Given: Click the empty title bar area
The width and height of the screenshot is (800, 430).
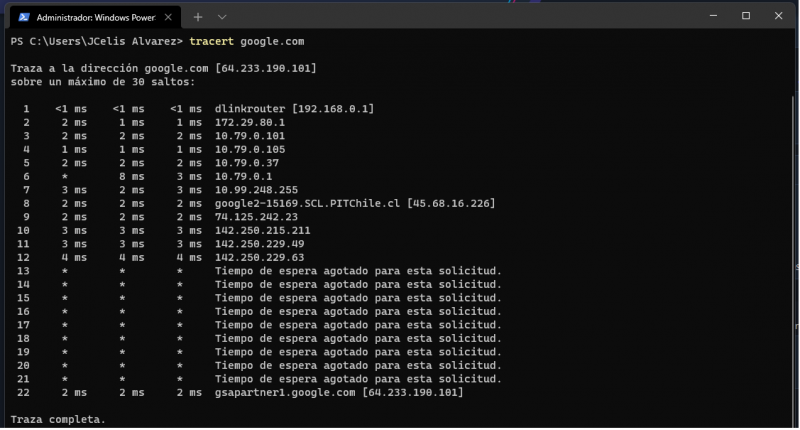Looking at the screenshot, I should [x=450, y=16].
